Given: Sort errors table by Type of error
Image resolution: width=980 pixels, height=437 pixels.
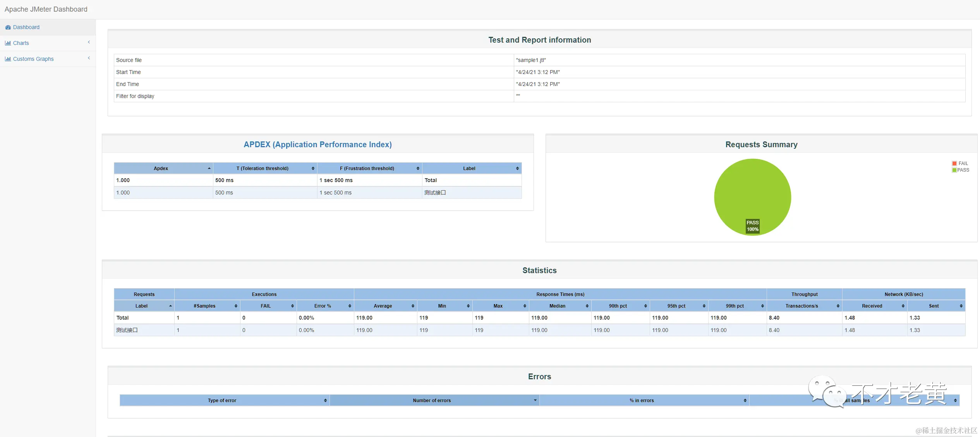Looking at the screenshot, I should coord(222,401).
